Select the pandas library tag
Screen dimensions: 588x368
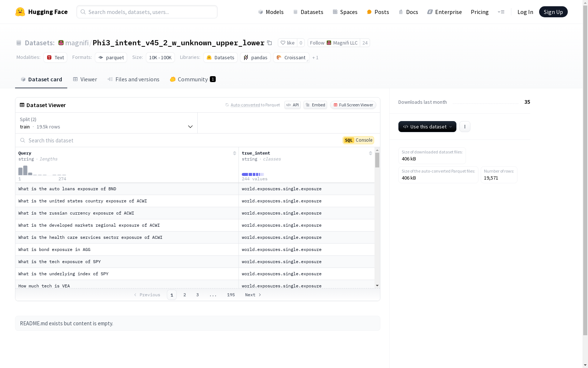click(x=255, y=57)
